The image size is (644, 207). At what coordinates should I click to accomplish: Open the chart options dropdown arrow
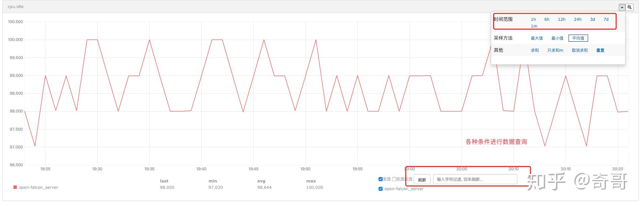point(622,7)
